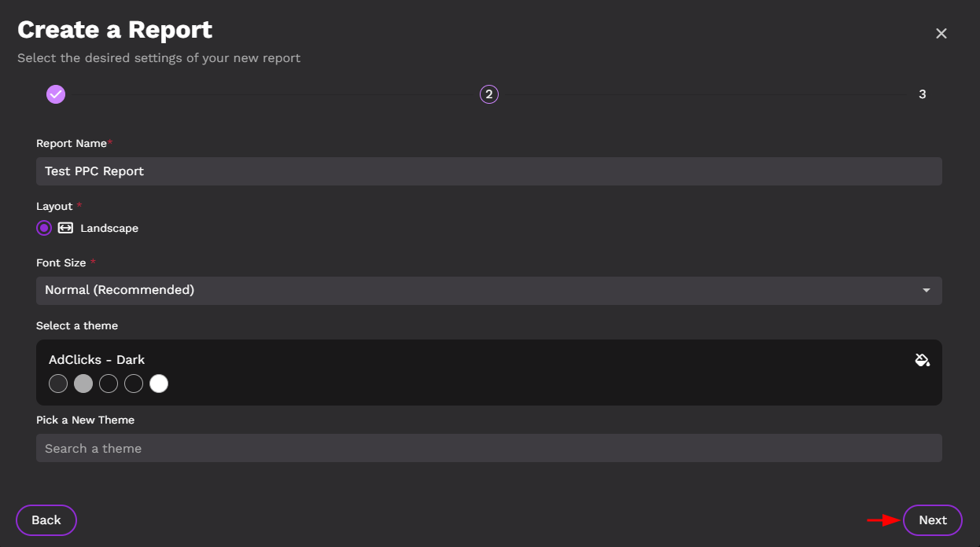Click the first dark gray theme swatch
This screenshot has width=980, height=547.
point(58,384)
